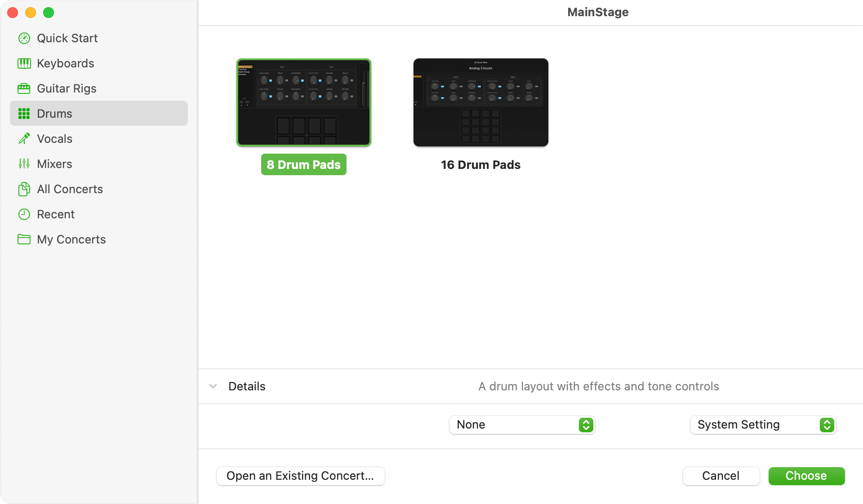863x504 pixels.
Task: Click the Choose button
Action: (x=807, y=476)
